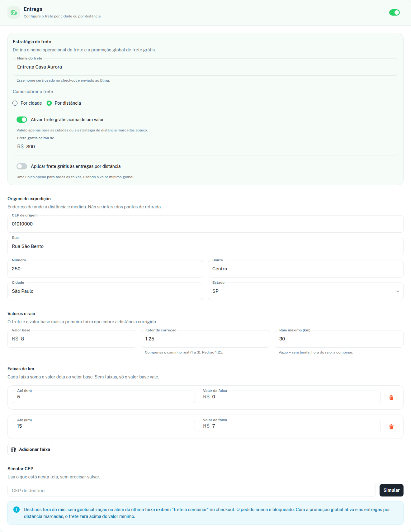Click the Como cobrar o frete label
The width and height of the screenshot is (411, 532).
(33, 92)
